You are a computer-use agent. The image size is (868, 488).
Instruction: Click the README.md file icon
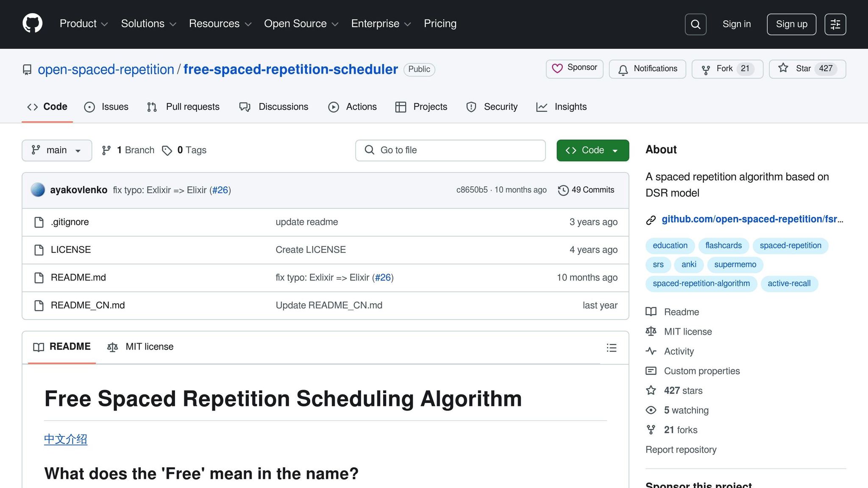(x=39, y=277)
